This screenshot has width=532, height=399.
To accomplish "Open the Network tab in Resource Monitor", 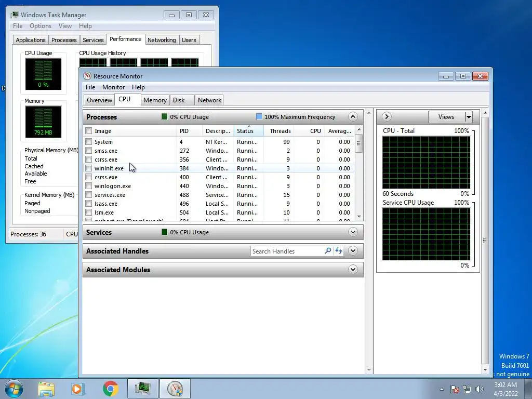I will coord(209,100).
